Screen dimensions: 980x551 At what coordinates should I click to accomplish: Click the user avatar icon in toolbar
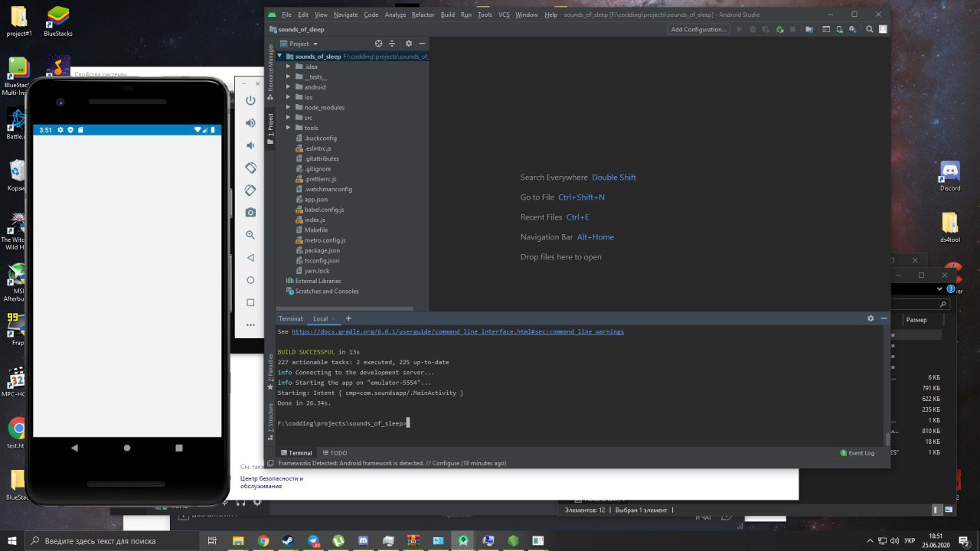(883, 29)
